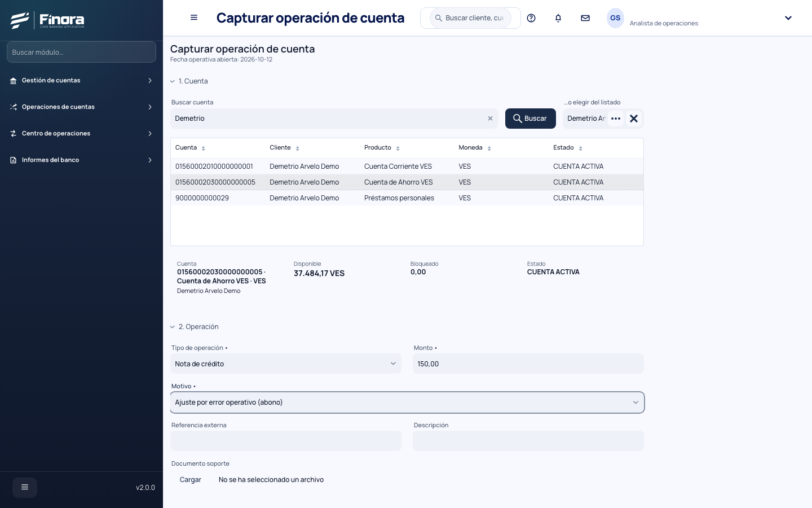Click the Informes del banco document icon
The height and width of the screenshot is (508, 812).
click(x=14, y=160)
